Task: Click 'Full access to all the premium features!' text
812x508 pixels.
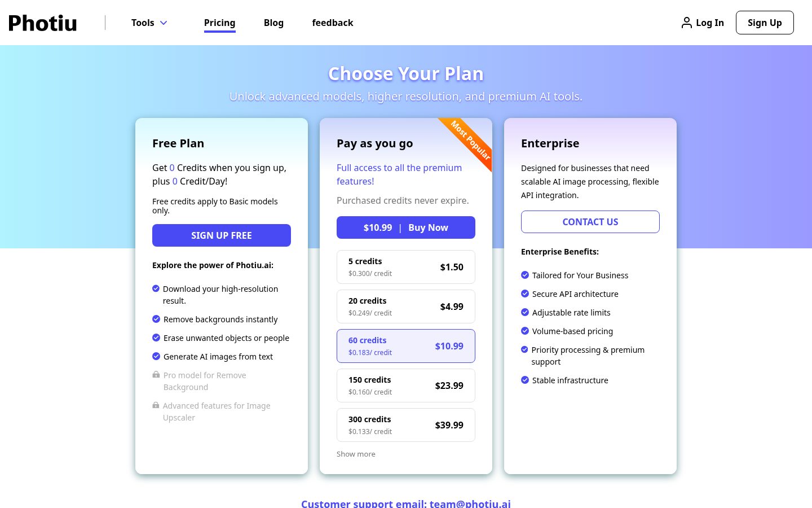Action: tap(399, 174)
